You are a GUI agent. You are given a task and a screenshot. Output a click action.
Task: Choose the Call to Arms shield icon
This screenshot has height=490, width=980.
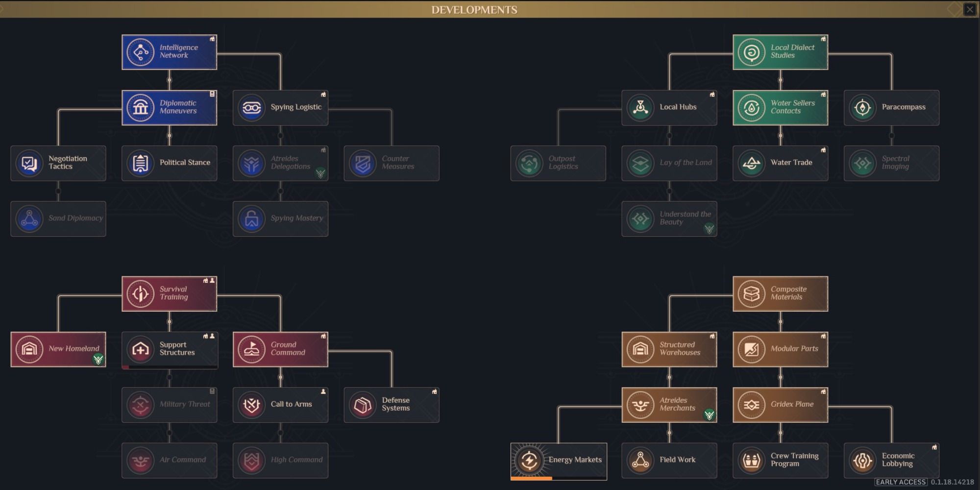(x=252, y=405)
